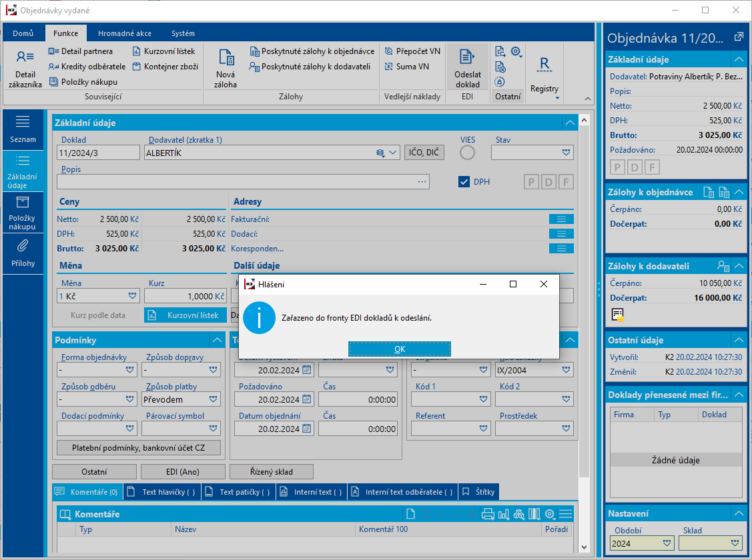Image resolution: width=752 pixels, height=560 pixels.
Task: Click the IČO, DIČ button
Action: [424, 153]
